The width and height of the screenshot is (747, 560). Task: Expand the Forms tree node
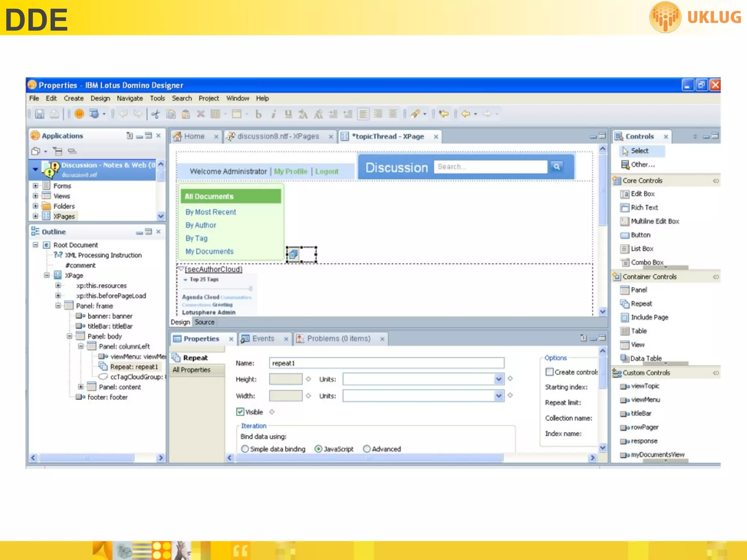point(35,186)
